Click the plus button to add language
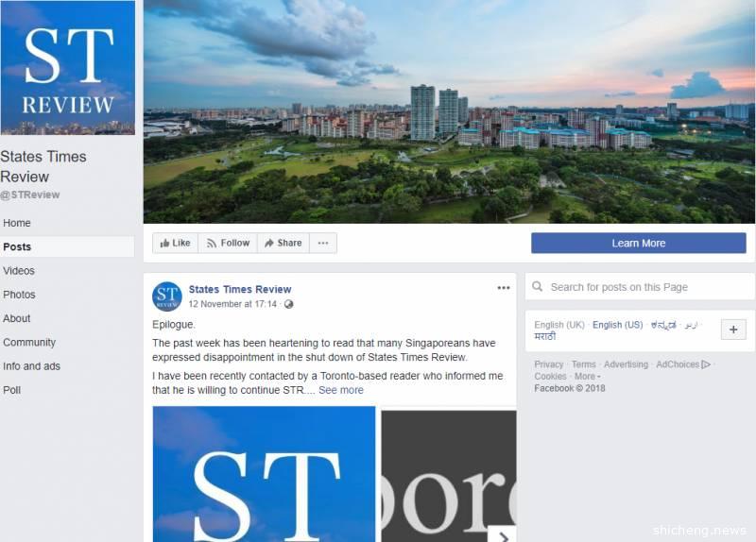 coord(733,330)
